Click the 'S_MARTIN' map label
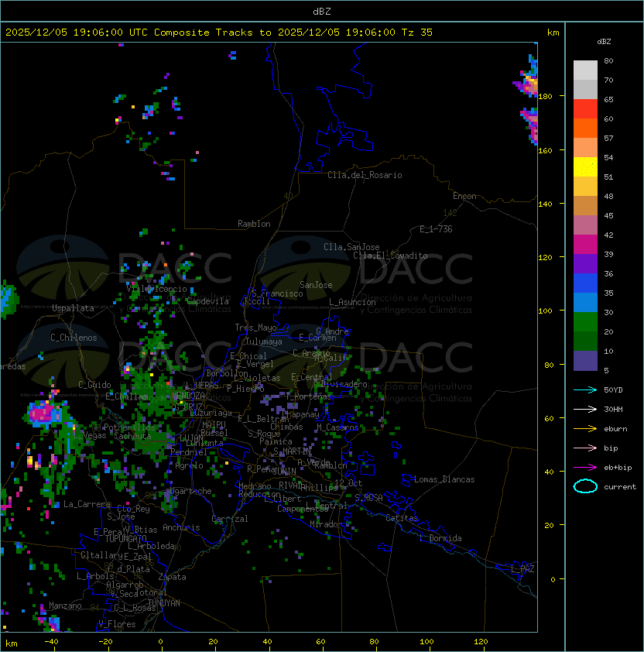The height and width of the screenshot is (652, 644). 293,451
